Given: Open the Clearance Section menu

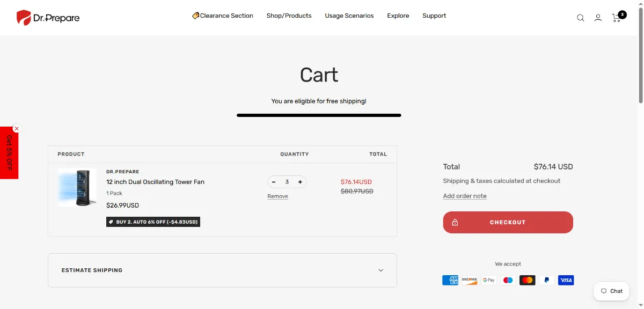Looking at the screenshot, I should coord(223,16).
